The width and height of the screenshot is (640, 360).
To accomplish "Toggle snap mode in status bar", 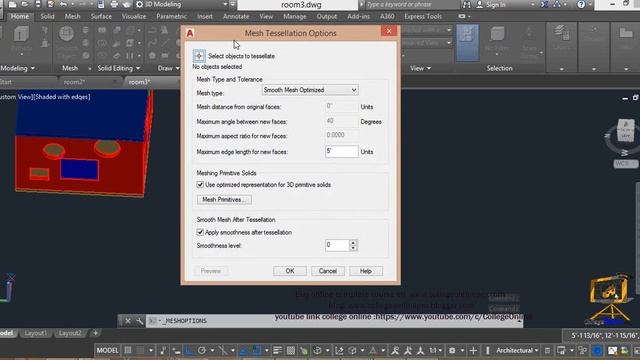I will coord(140,350).
